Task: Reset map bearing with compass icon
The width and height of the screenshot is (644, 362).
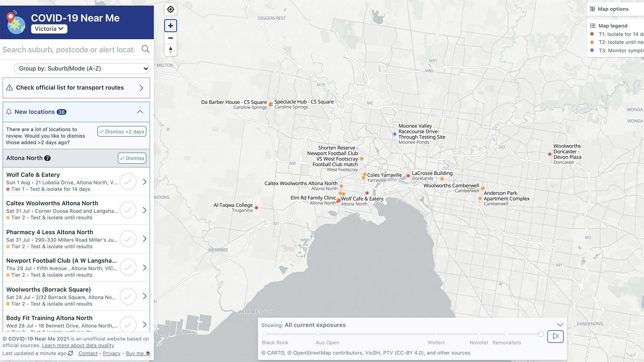Action: click(171, 50)
